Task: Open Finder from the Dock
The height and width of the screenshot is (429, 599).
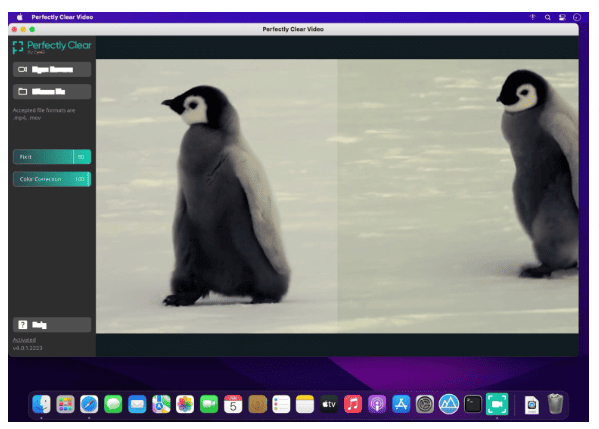Action: 41,404
